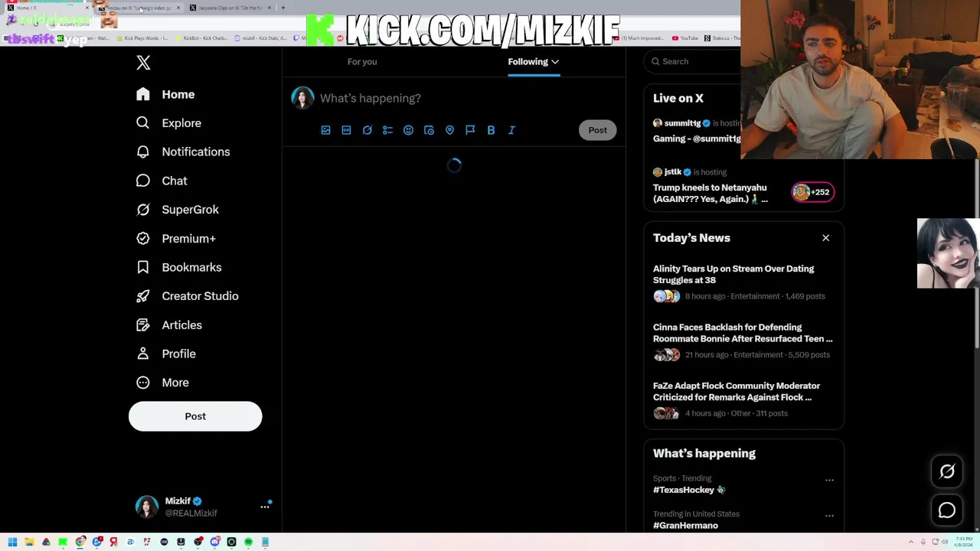Screen dimensions: 980x551
Task: Open the Kick Plays Words bookmark
Action: click(x=142, y=38)
